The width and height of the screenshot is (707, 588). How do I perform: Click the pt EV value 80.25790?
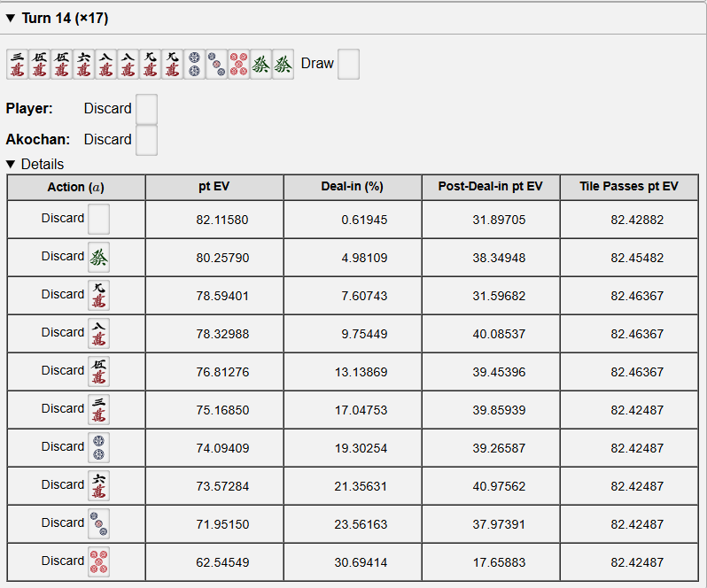pos(221,258)
